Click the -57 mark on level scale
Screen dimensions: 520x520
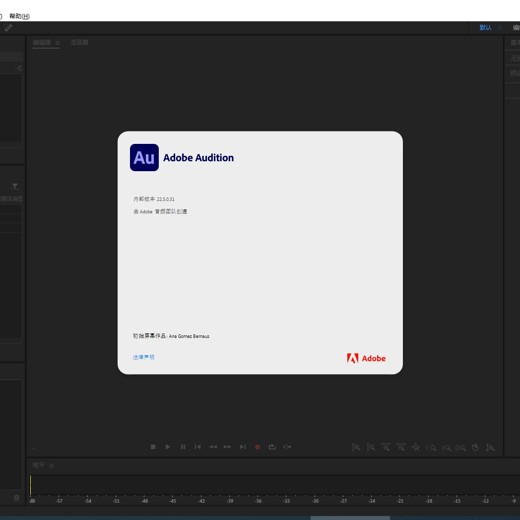tap(59, 501)
